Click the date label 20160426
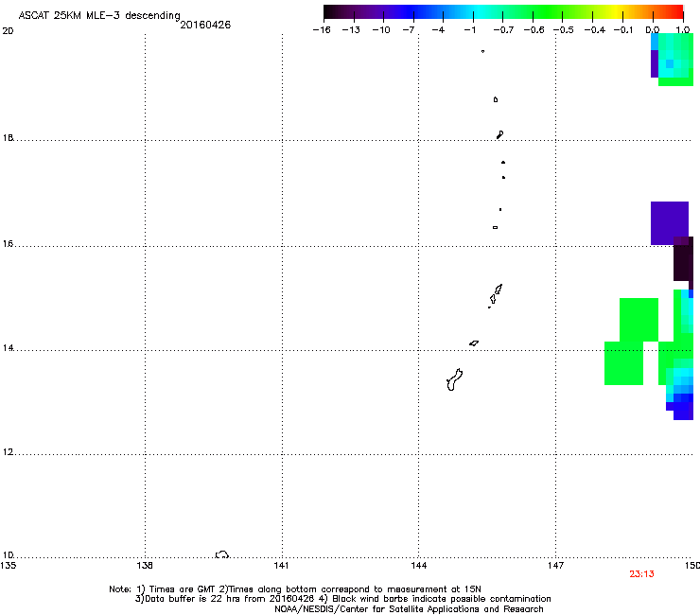 tap(205, 25)
